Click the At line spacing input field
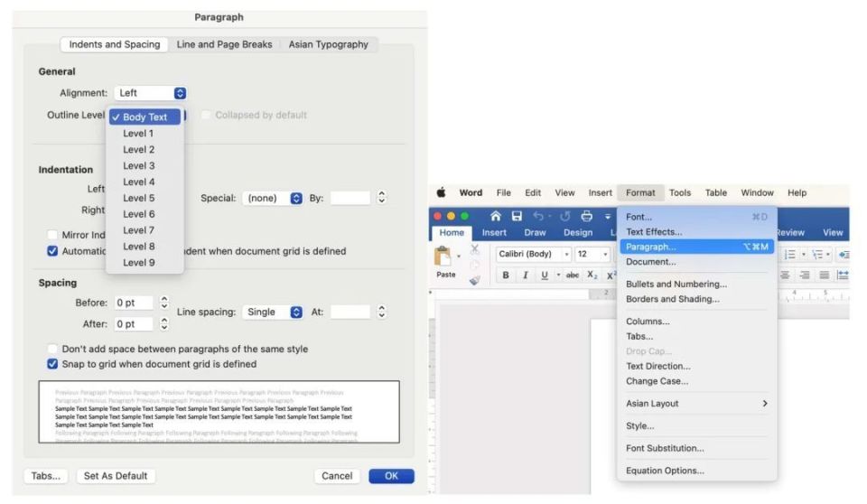The image size is (867, 504). point(350,312)
